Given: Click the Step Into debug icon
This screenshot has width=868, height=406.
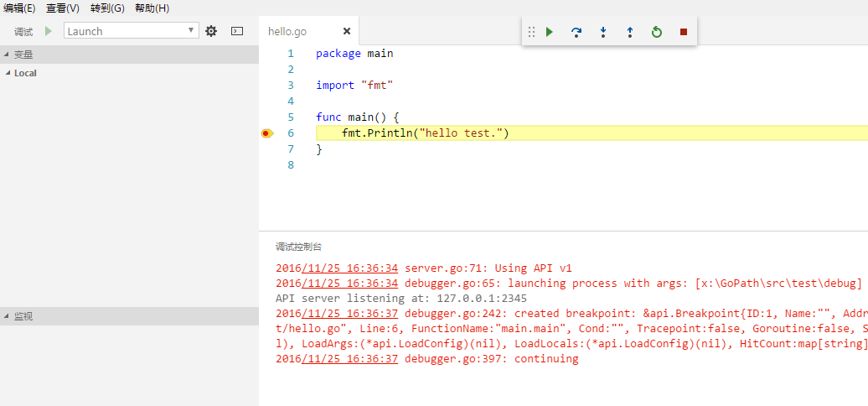Looking at the screenshot, I should coord(603,32).
